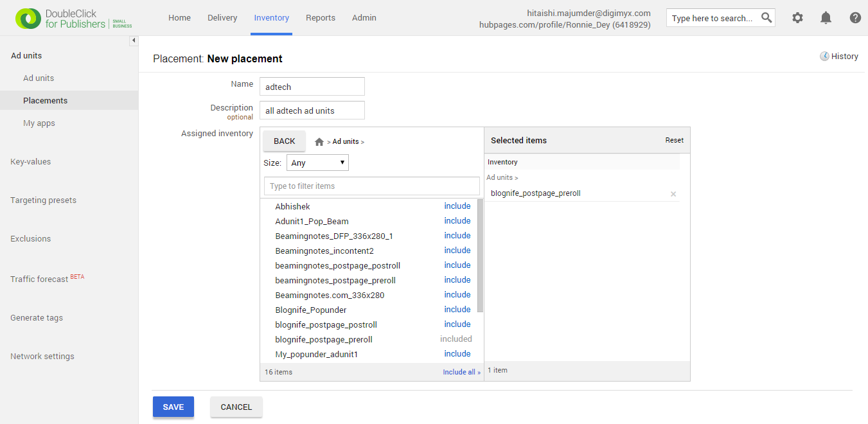The image size is (868, 424).
Task: Save the new placement
Action: (173, 407)
